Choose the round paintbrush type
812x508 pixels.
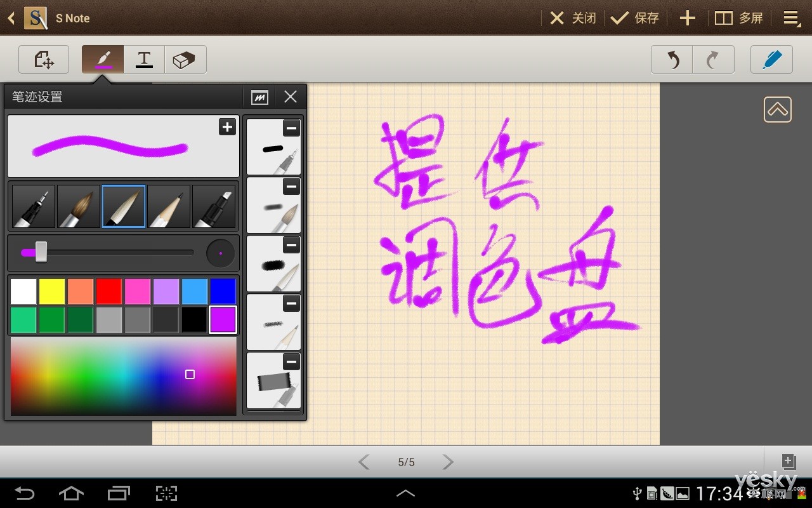click(79, 206)
